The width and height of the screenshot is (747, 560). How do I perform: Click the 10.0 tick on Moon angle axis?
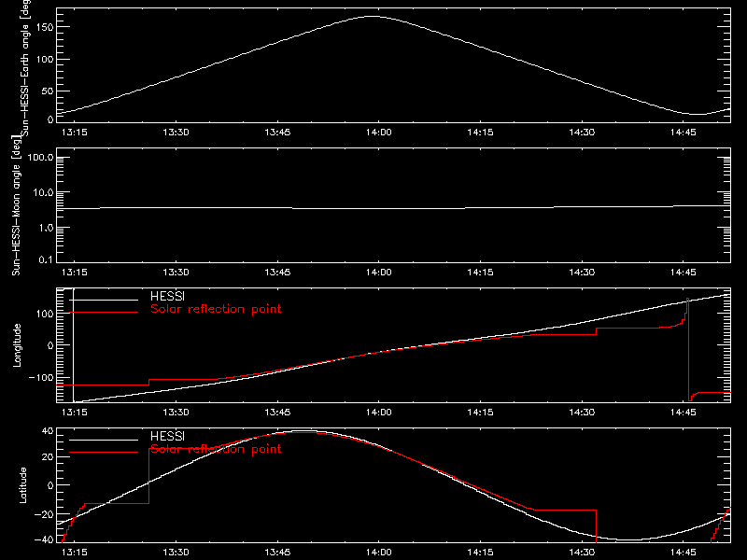[43, 193]
